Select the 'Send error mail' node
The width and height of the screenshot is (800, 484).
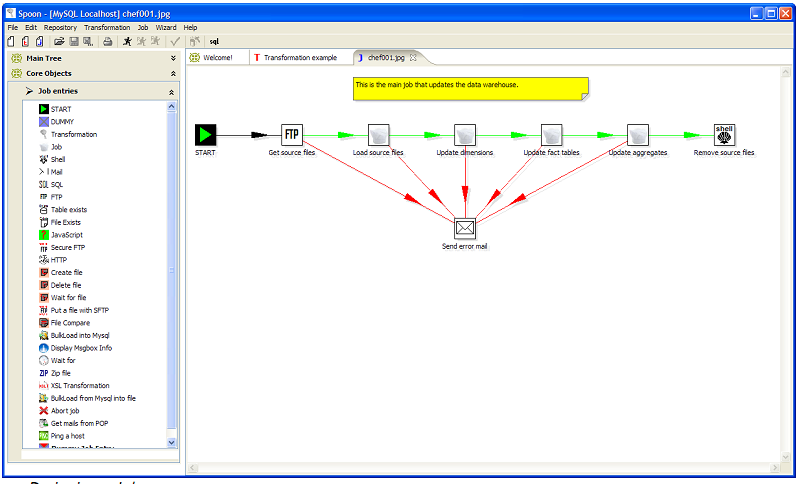coord(465,227)
